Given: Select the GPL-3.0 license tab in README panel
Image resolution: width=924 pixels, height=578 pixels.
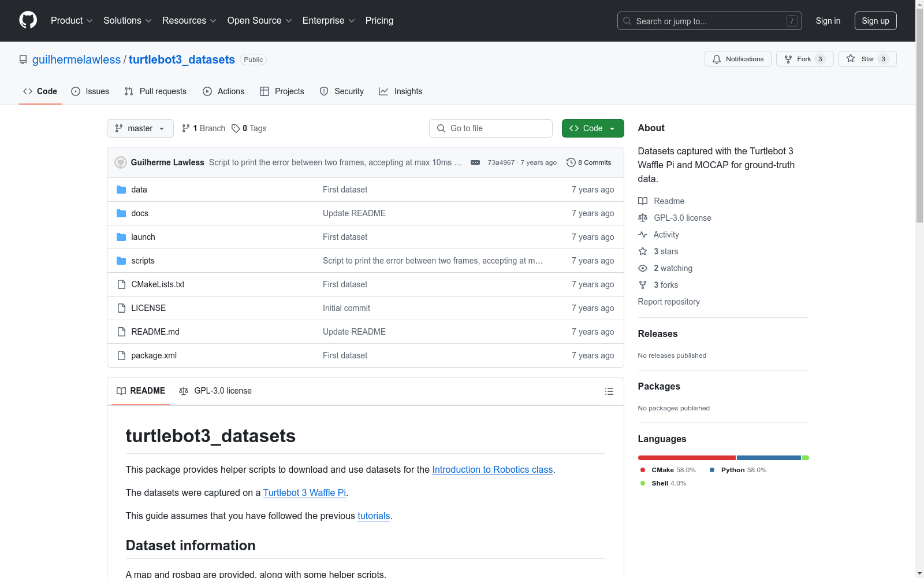Looking at the screenshot, I should pos(215,391).
